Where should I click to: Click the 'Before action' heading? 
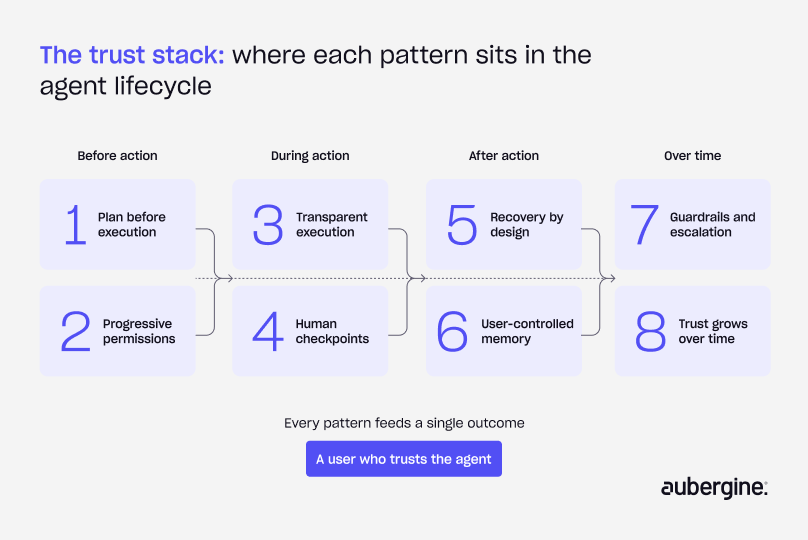tap(117, 156)
